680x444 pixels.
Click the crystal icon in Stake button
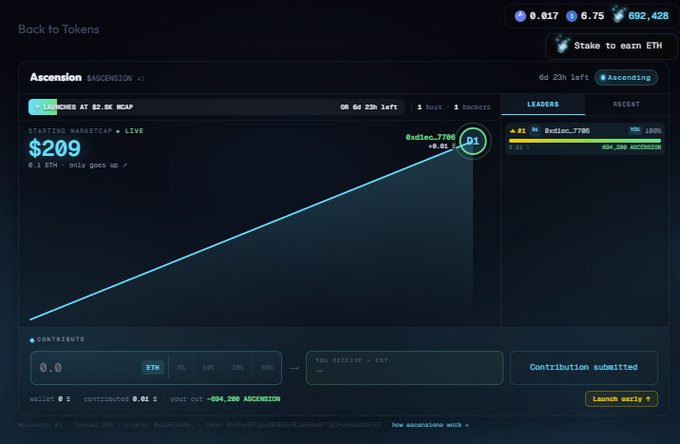562,45
